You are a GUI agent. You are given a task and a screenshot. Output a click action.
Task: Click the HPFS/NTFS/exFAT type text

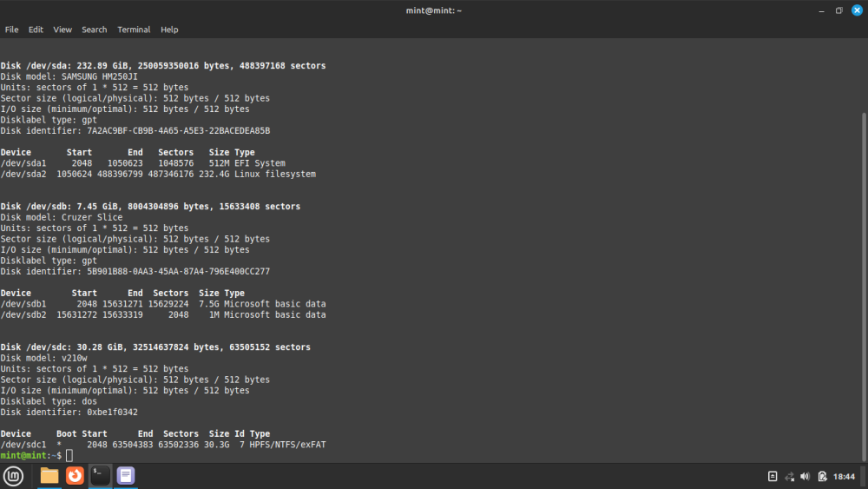click(287, 445)
